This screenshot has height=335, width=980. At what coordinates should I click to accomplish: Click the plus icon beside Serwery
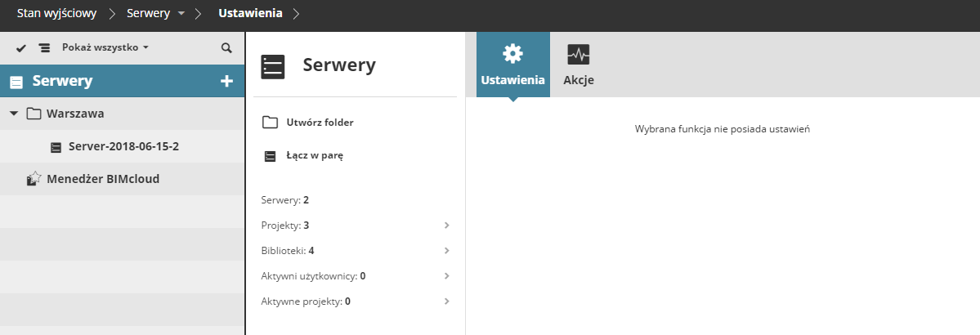[227, 81]
